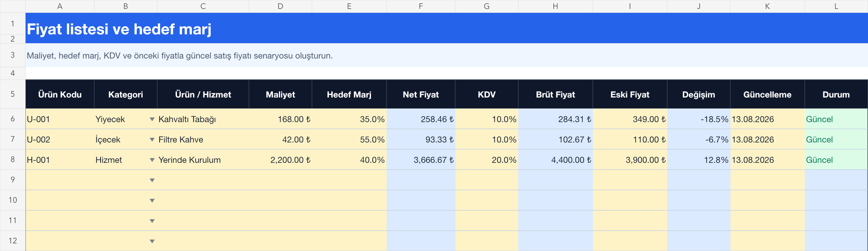
Task: Select row 9 header
Action: [x=13, y=180]
